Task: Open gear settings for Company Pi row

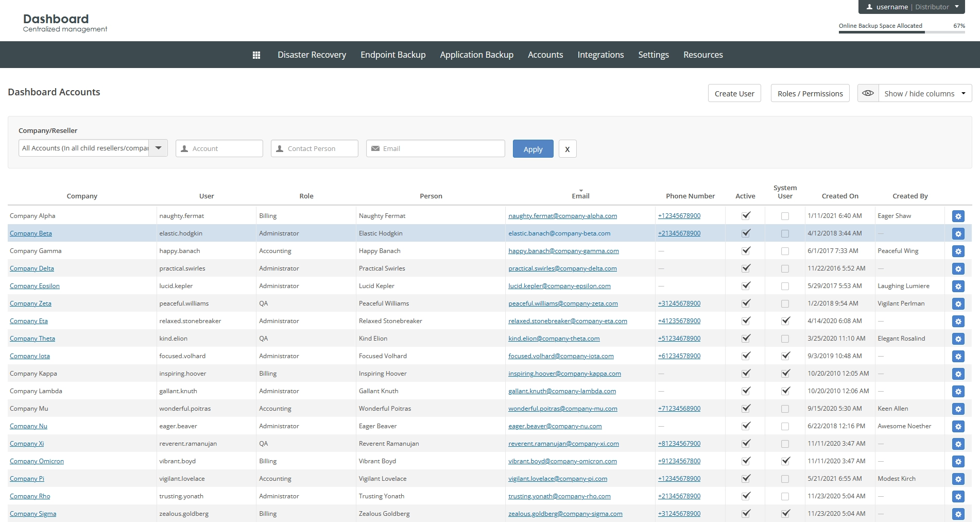Action: click(x=958, y=479)
